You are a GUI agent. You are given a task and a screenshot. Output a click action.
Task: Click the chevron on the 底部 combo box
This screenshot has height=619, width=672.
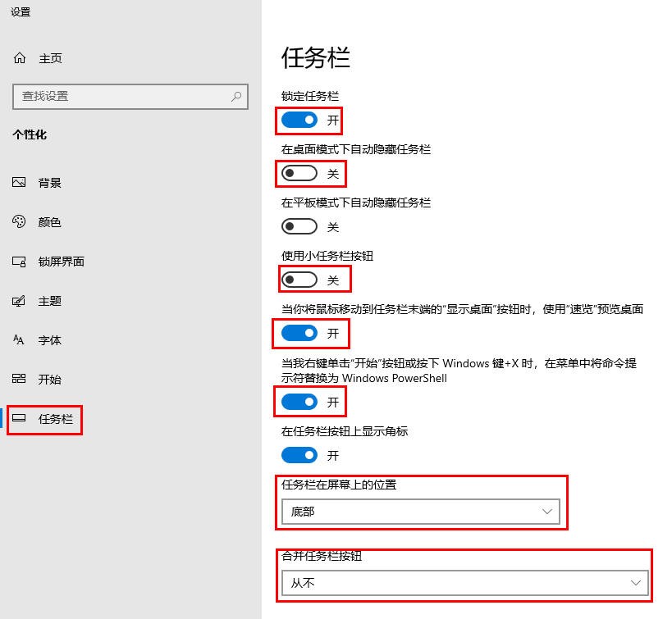(x=547, y=510)
